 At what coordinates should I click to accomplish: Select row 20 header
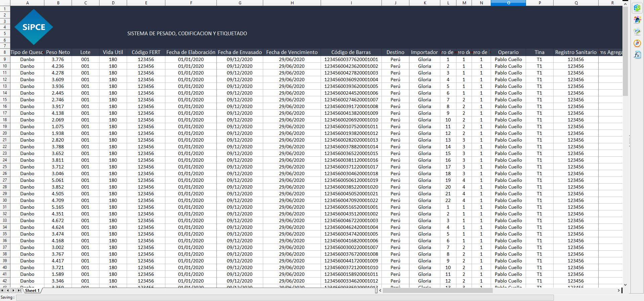[x=5, y=133]
